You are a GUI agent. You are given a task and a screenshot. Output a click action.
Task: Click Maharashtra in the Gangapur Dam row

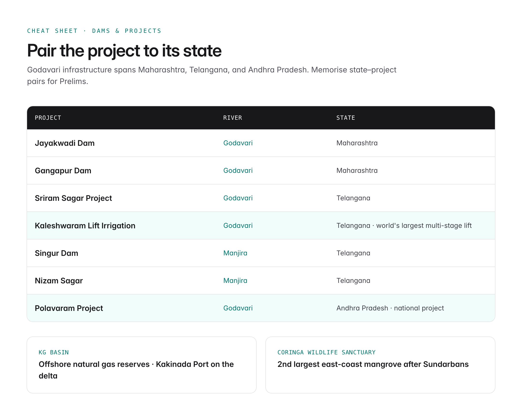(357, 171)
